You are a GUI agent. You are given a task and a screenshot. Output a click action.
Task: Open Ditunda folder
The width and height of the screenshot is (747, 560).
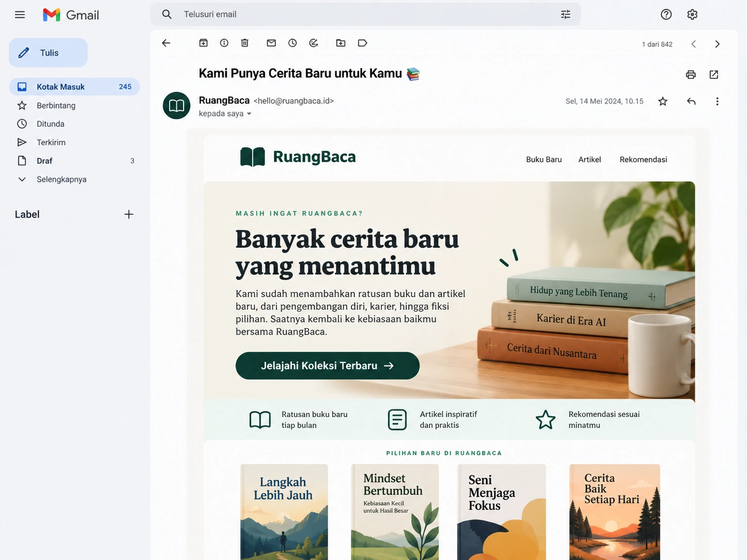point(74,124)
